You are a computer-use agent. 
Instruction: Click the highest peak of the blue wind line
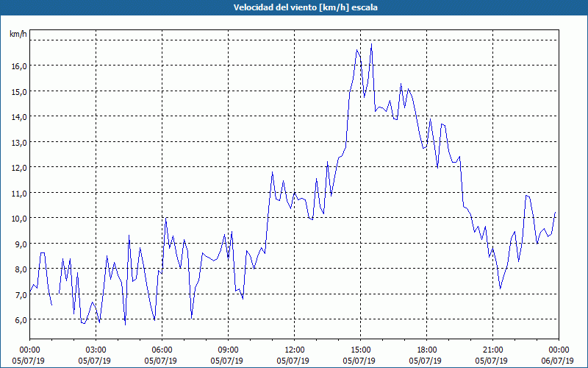pos(371,44)
